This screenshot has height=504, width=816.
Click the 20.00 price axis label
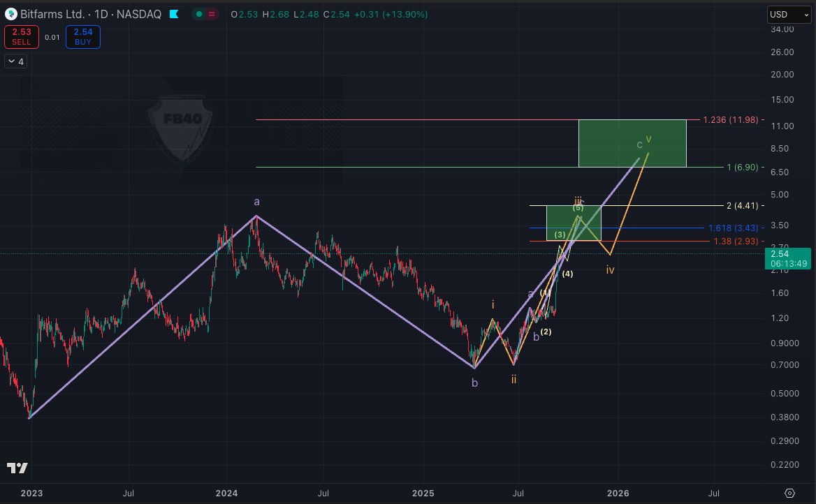782,75
